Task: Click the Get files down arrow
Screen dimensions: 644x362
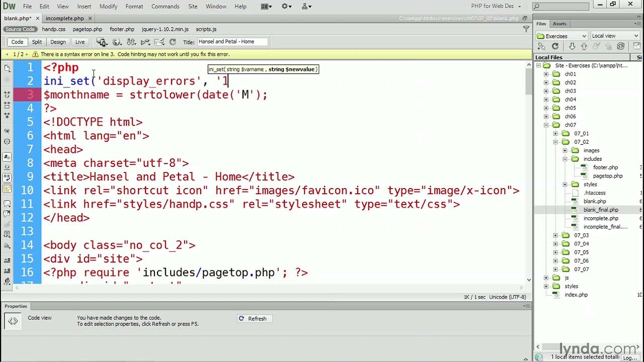Action: (572, 46)
